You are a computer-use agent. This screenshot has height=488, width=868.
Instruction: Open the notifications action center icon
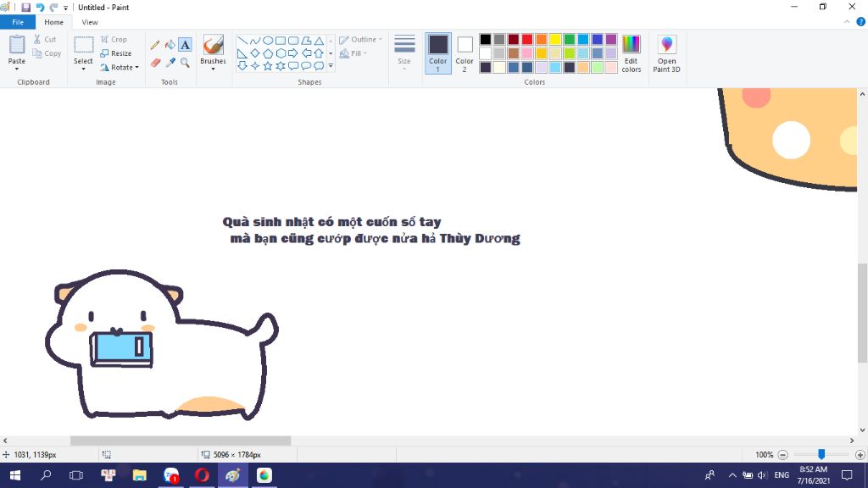(x=847, y=475)
